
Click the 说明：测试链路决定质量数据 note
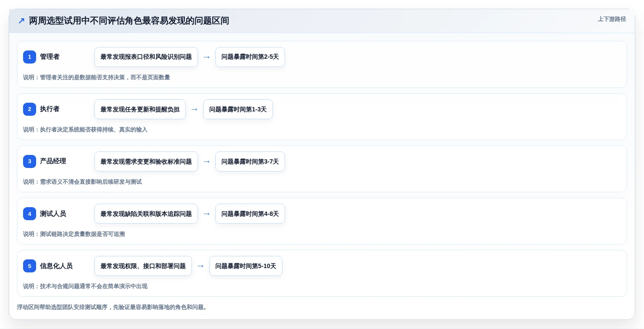(74, 234)
